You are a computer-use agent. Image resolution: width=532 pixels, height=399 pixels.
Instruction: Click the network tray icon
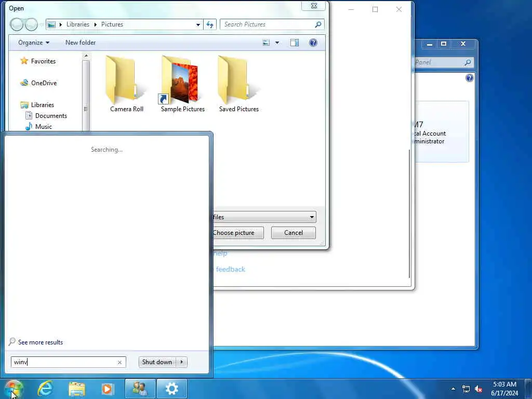click(466, 389)
